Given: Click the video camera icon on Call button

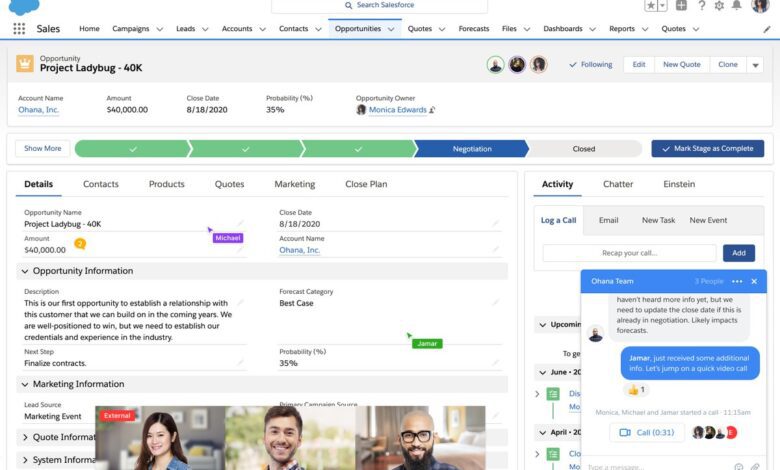Looking at the screenshot, I should (625, 433).
